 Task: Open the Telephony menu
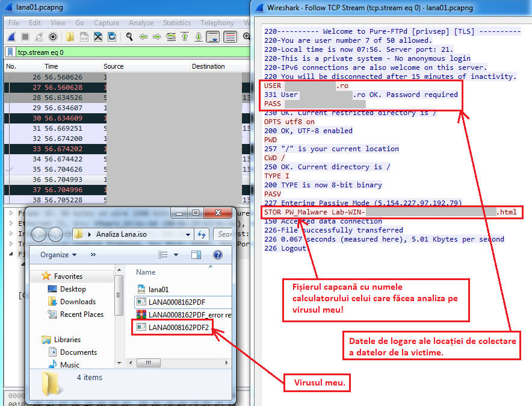click(x=217, y=23)
